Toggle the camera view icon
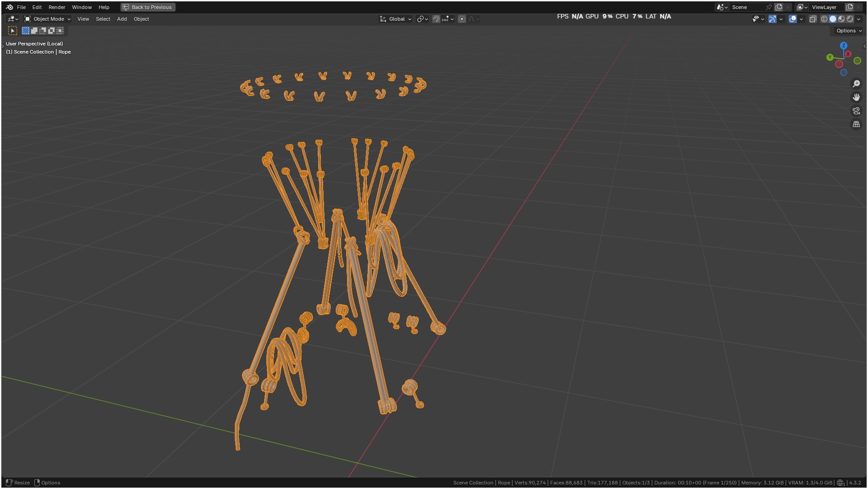 [x=856, y=111]
